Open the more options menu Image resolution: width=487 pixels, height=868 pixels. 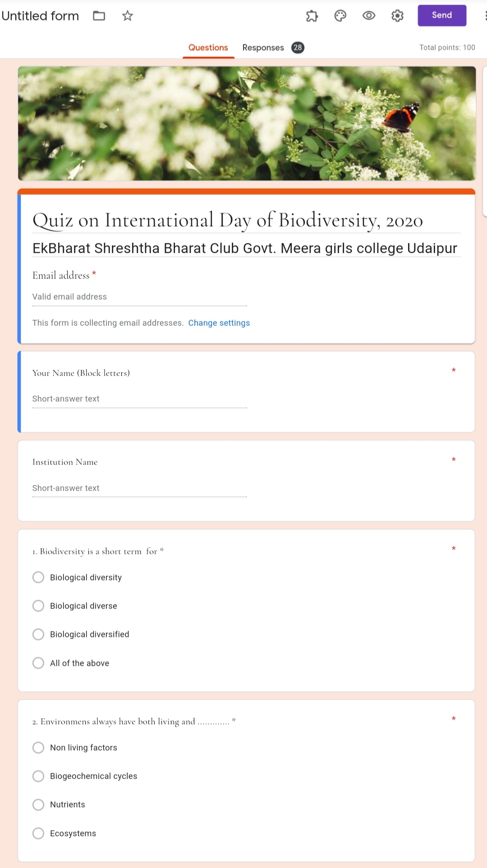tap(485, 16)
